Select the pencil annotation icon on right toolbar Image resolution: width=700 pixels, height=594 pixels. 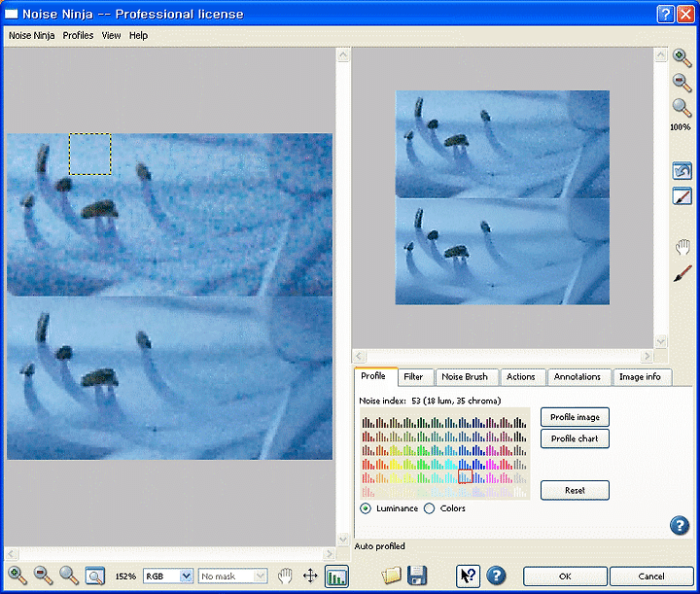point(682,196)
